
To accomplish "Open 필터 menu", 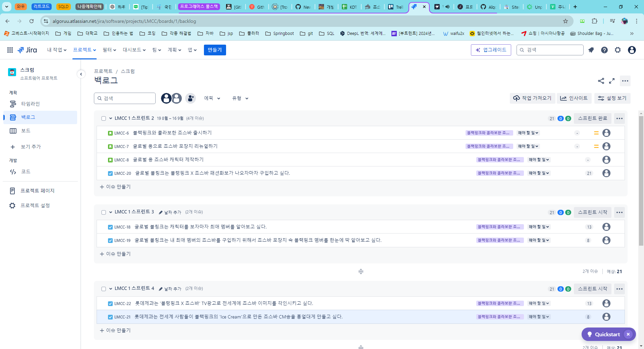I will 109,50.
